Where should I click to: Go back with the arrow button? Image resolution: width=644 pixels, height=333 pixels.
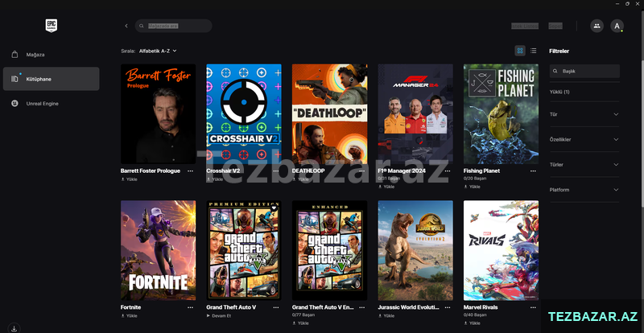(x=126, y=26)
